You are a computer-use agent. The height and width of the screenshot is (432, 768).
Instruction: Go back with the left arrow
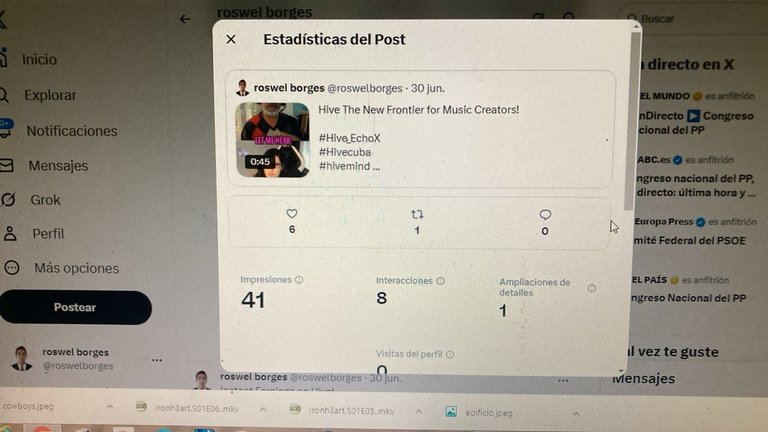(185, 19)
